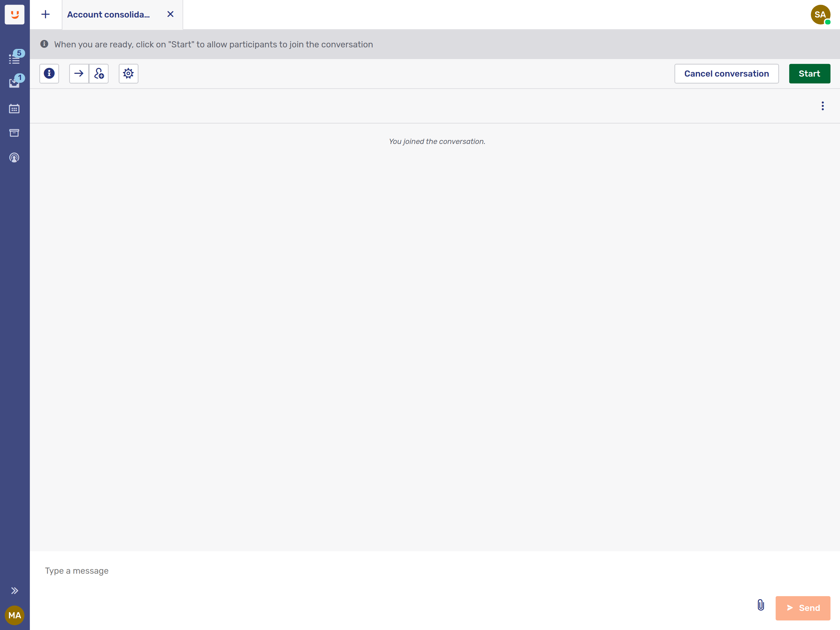Open the three-dot conversation options menu
840x630 pixels.
pyautogui.click(x=822, y=106)
